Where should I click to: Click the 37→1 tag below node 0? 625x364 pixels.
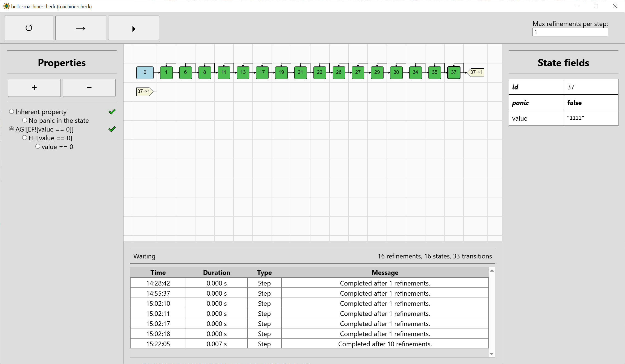pos(144,91)
